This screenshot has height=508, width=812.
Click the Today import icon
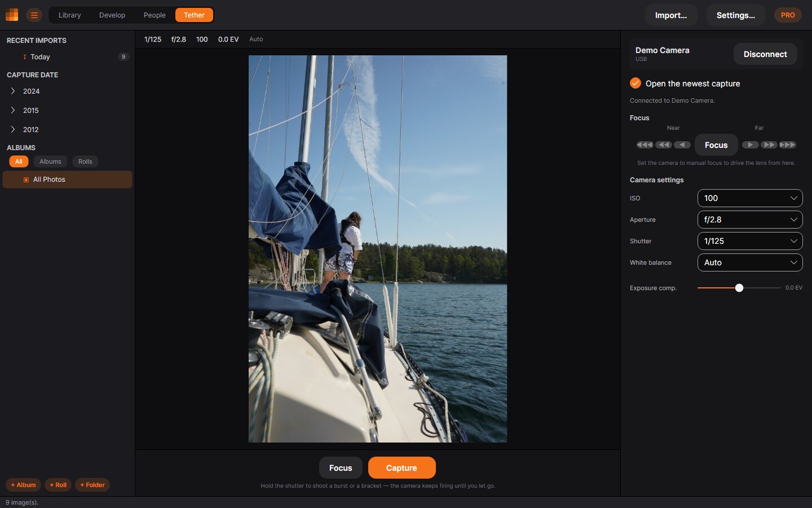(24, 57)
